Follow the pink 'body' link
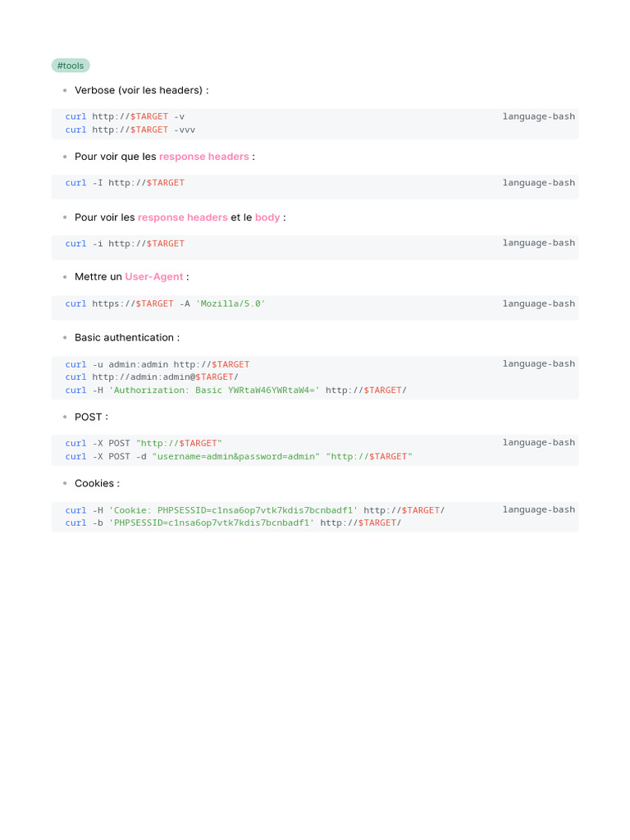The image size is (630, 840). 267,217
